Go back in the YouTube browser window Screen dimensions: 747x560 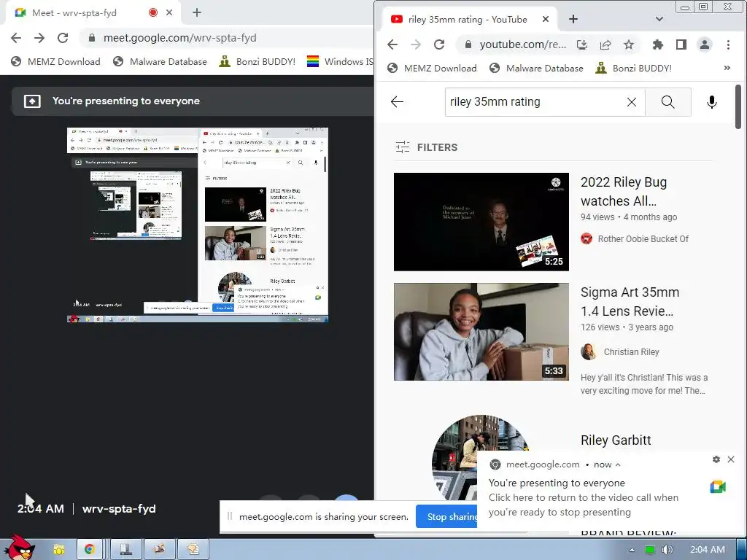[x=392, y=44]
